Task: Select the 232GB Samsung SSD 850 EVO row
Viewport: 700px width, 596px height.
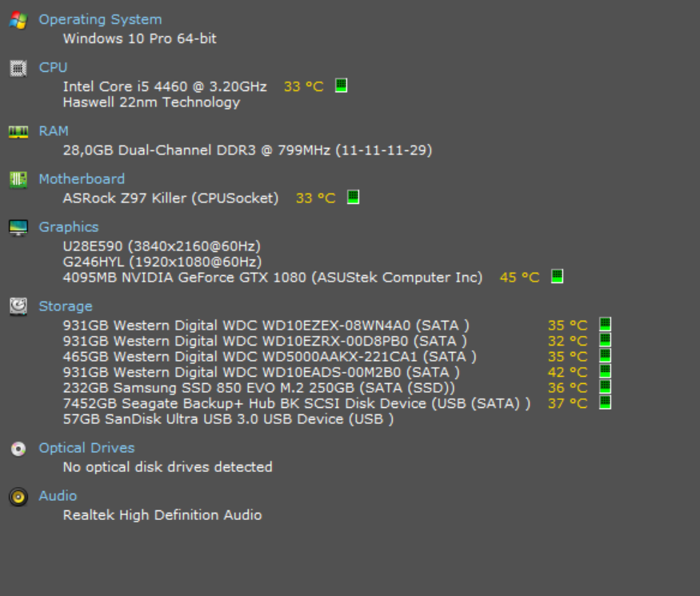Action: [259, 388]
